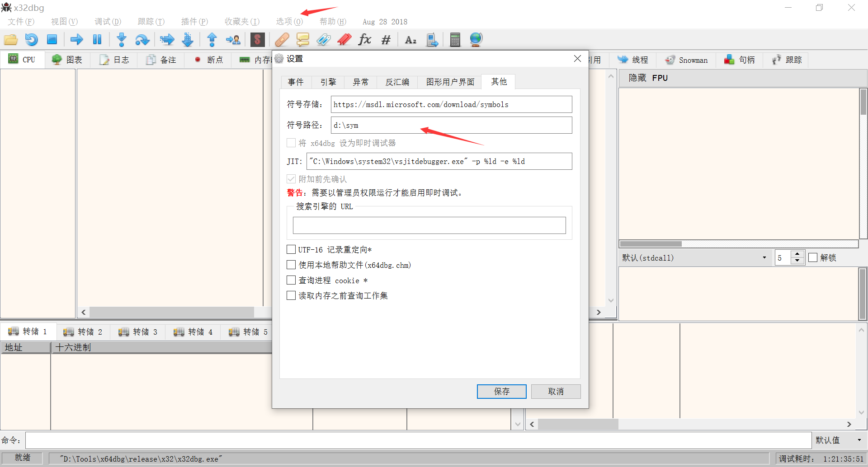Open the 文件(F) menu
The height and width of the screenshot is (467, 868).
pyautogui.click(x=21, y=22)
